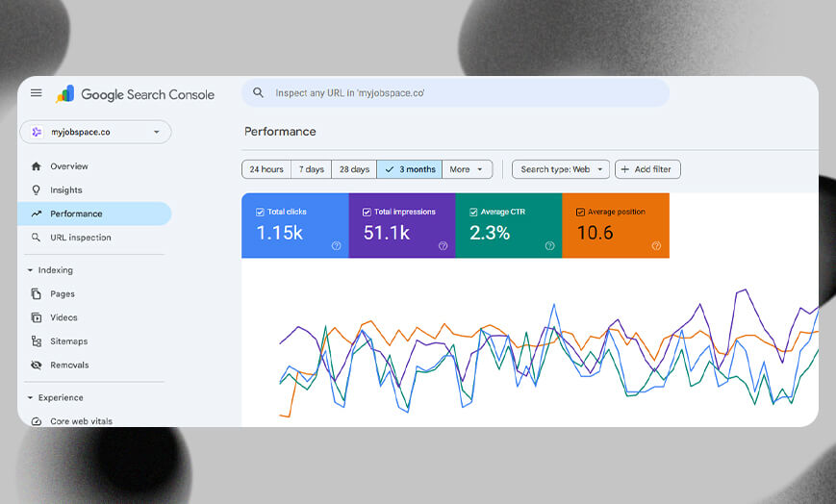Open the hamburger main menu
Viewport: 836px width, 504px height.
click(37, 93)
